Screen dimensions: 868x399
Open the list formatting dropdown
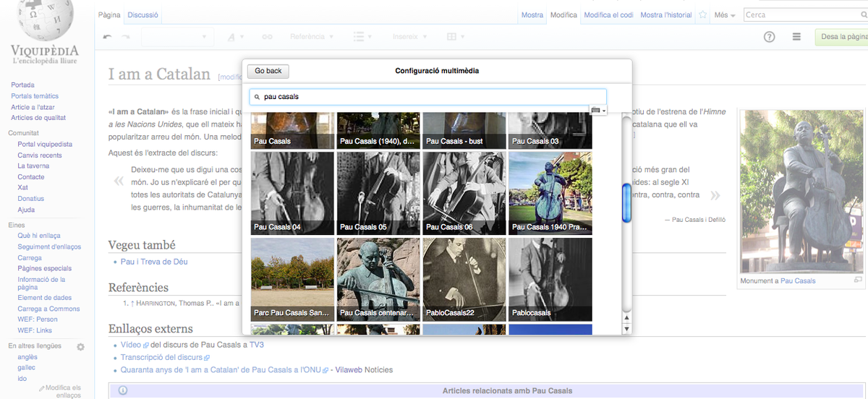click(363, 37)
